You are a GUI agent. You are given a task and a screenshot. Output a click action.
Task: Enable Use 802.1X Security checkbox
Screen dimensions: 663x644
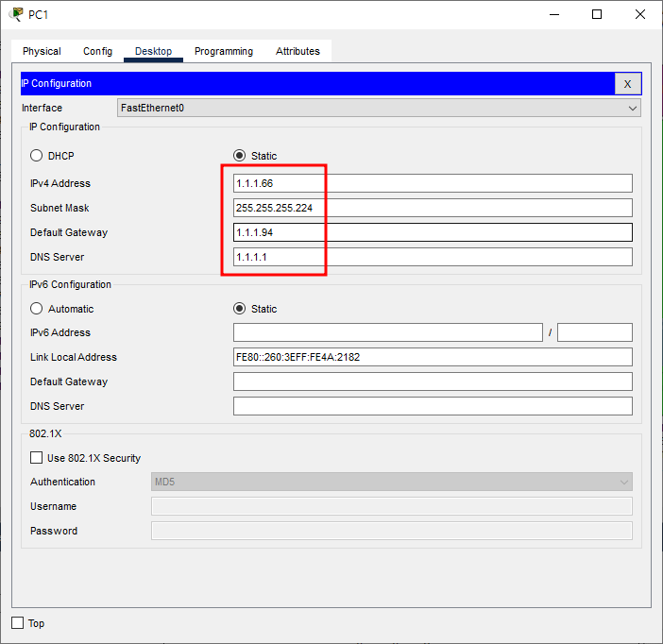(37, 458)
